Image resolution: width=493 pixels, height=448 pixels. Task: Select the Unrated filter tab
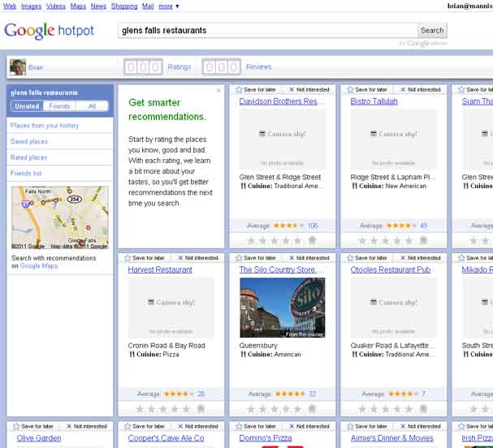point(27,106)
